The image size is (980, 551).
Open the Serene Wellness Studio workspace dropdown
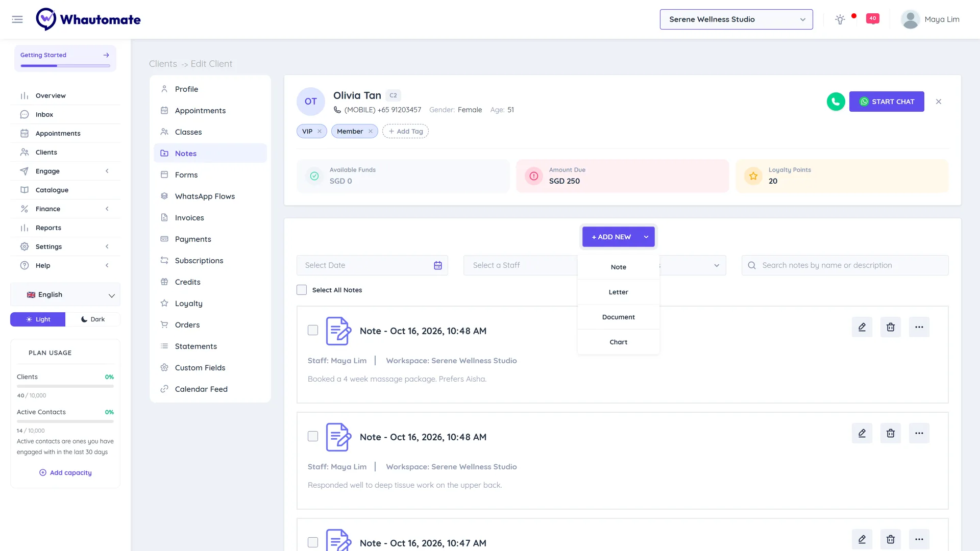736,19
